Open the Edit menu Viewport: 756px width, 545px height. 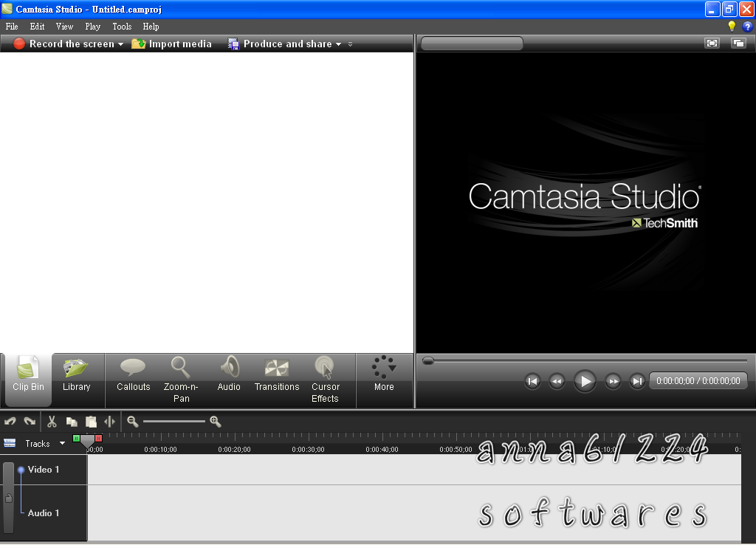37,27
